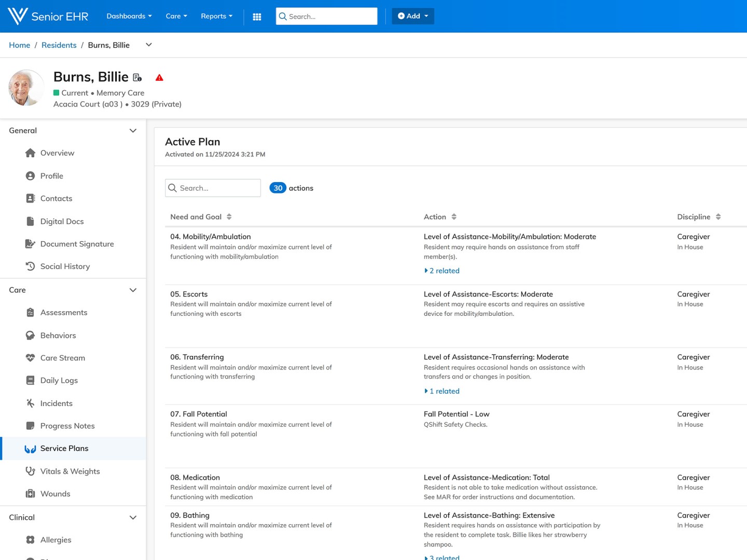
Task: Click the Add button
Action: coord(412,16)
